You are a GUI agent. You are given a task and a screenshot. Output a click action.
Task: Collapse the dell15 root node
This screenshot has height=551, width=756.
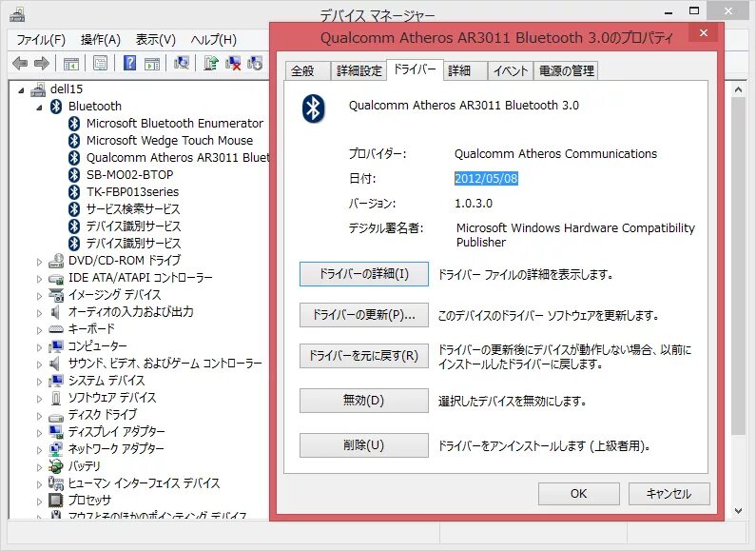click(21, 89)
